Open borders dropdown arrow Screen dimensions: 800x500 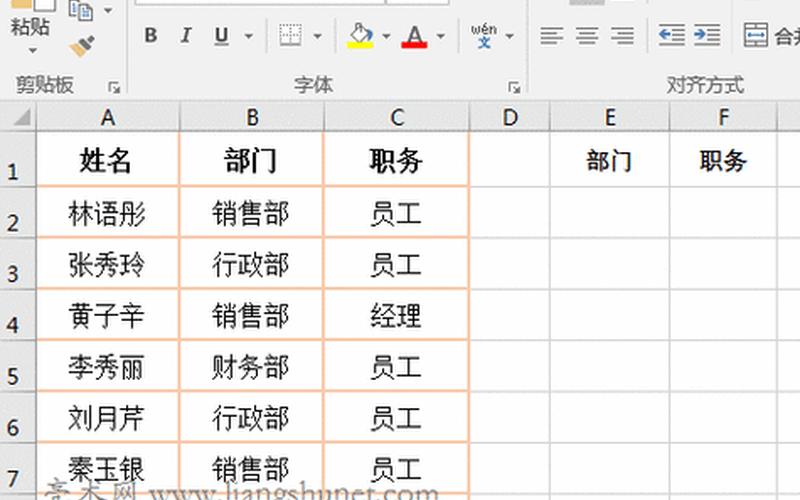317,36
